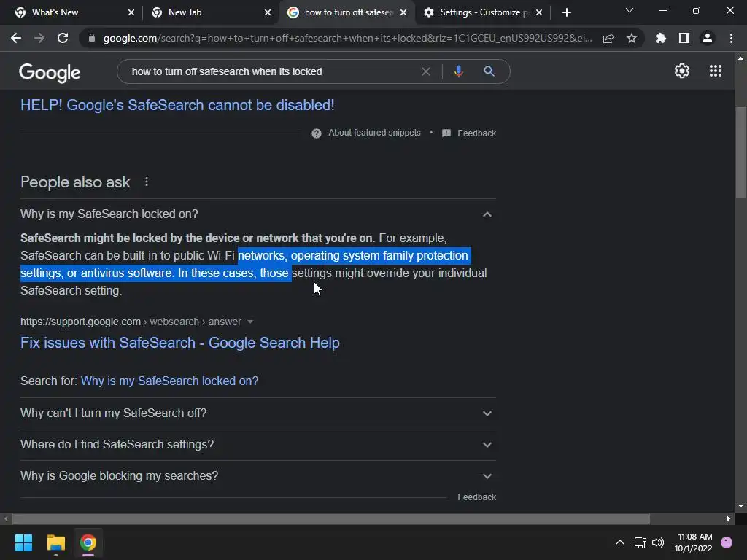Show hidden system tray icons
Viewport: 747px width, 560px height.
tap(620, 542)
